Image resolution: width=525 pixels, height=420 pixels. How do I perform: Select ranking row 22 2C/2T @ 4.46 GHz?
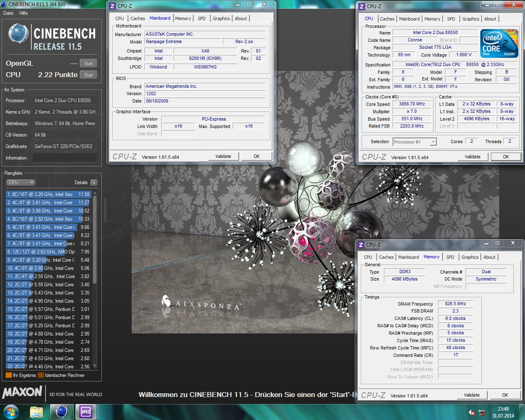48,367
